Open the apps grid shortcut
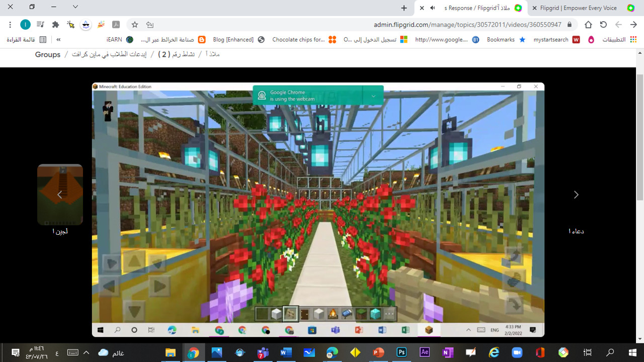Image resolution: width=644 pixels, height=362 pixels. tap(619, 40)
